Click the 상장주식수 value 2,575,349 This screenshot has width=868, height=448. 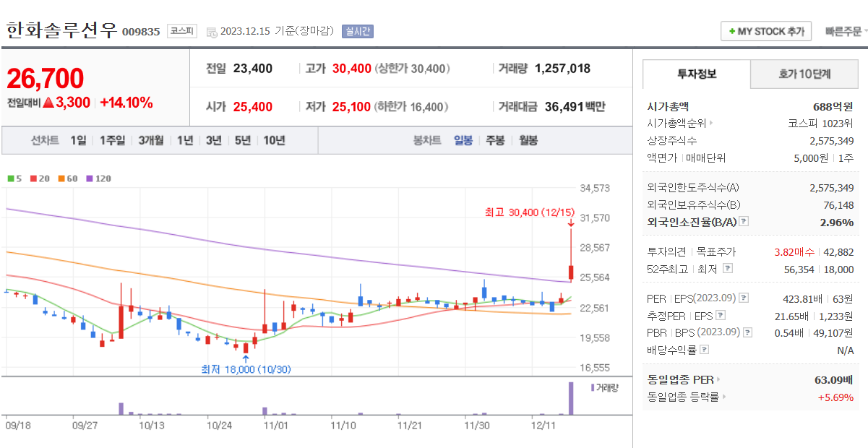coord(831,140)
